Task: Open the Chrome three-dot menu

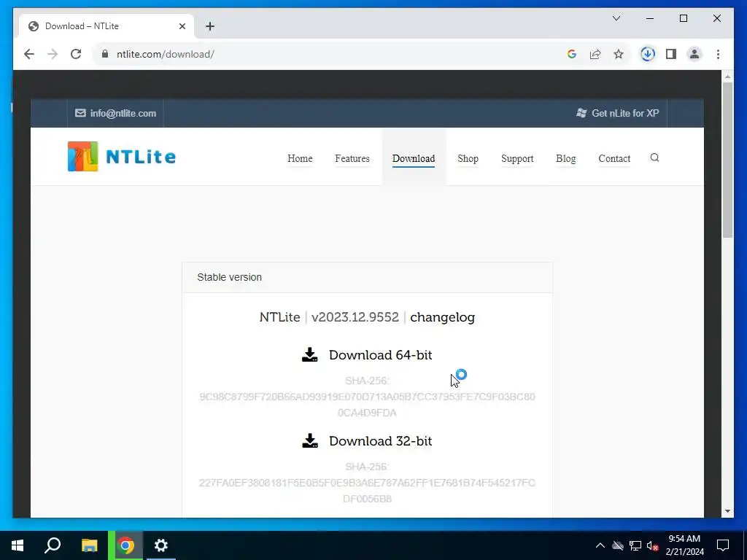Action: point(718,54)
